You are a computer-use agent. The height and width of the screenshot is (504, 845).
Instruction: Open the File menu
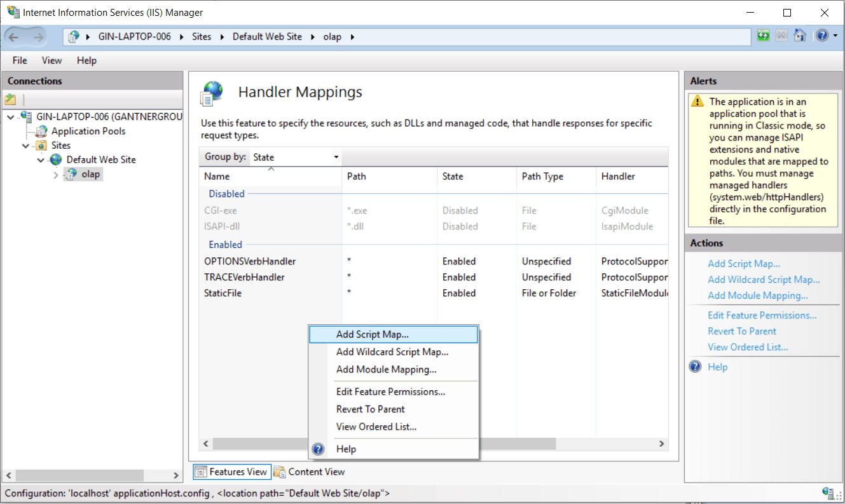(20, 60)
